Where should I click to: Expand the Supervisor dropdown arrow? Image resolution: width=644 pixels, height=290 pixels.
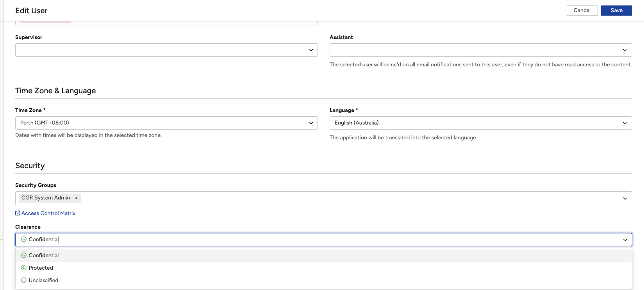click(x=311, y=50)
